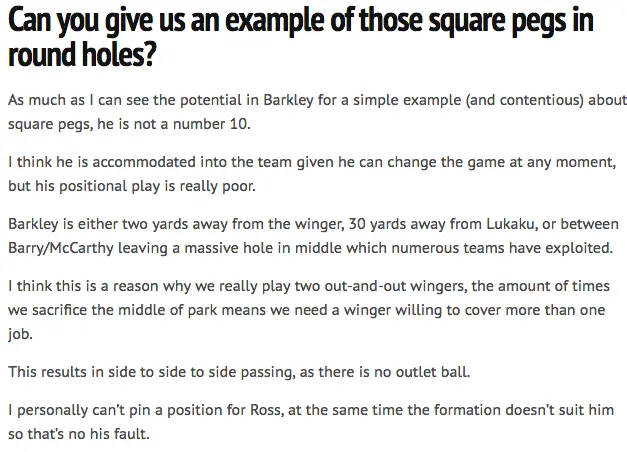The height and width of the screenshot is (452, 627).
Task: Click the paragraph starting "Barkley is either two yards"
Action: 300,232
